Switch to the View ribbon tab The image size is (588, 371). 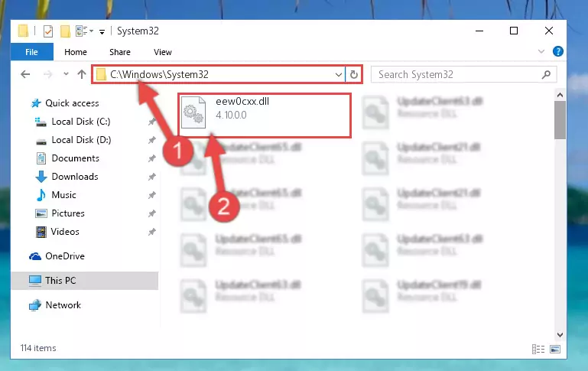click(x=163, y=52)
